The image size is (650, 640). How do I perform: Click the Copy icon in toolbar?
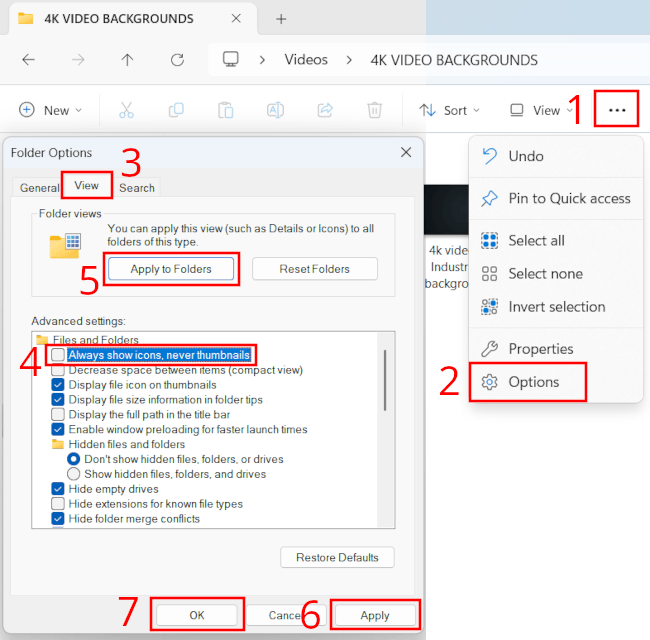pos(176,110)
